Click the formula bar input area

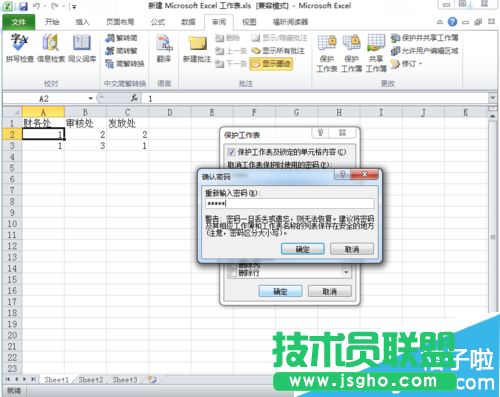[x=315, y=98]
